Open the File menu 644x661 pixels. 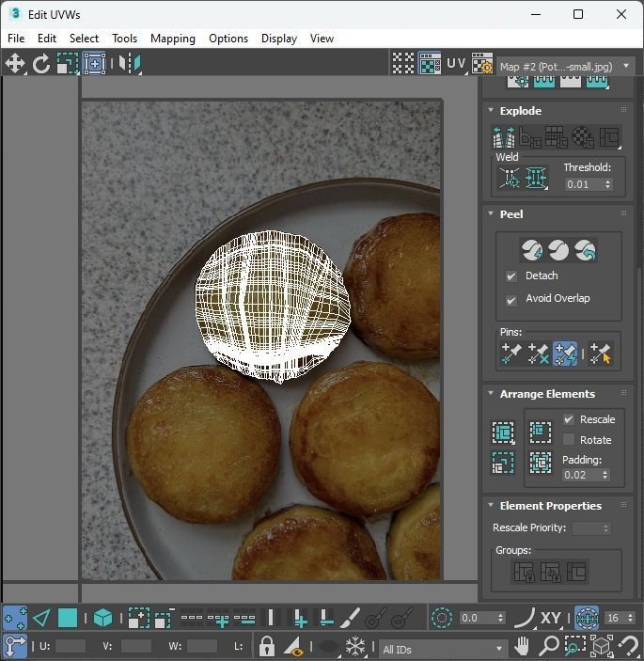click(x=16, y=39)
